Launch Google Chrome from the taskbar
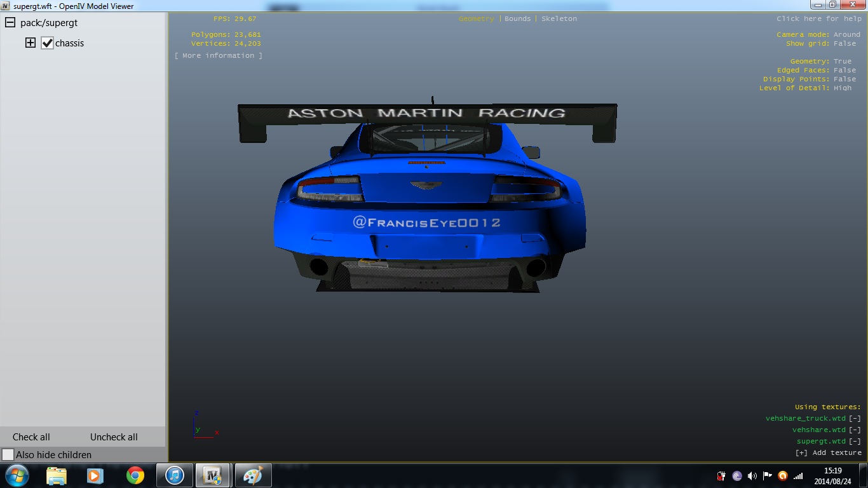The image size is (868, 488). coord(135,475)
